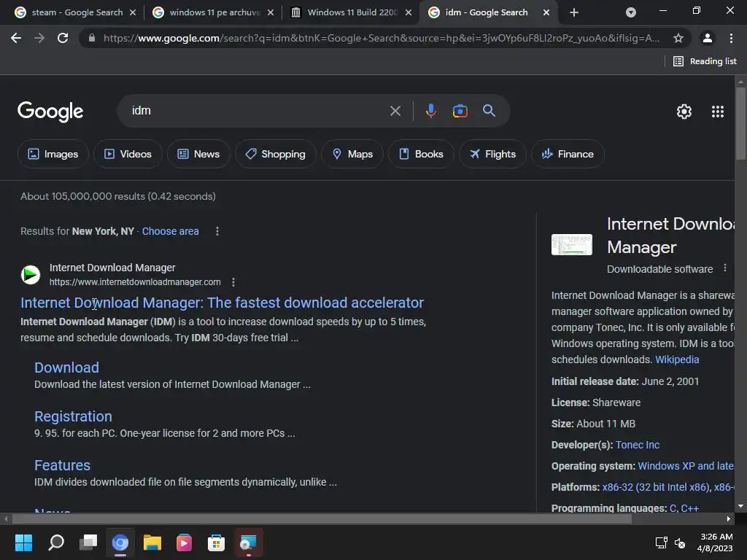Open the Chrome profile avatar
The width and height of the screenshot is (747, 560).
708,38
